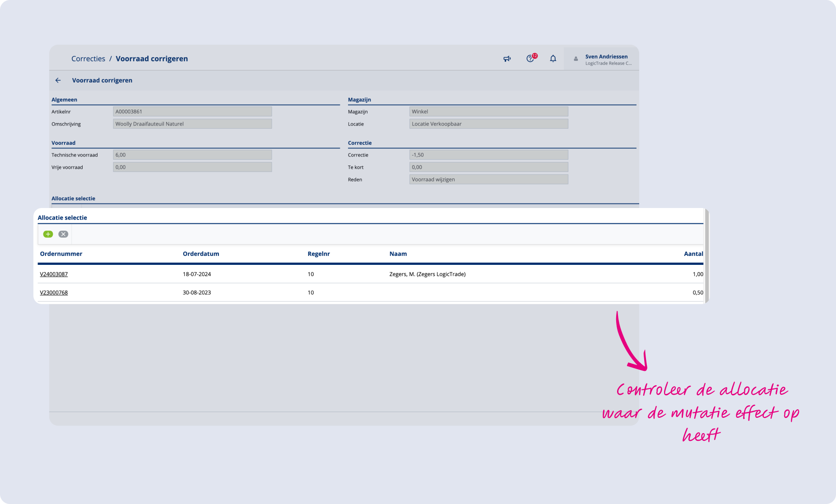Open the megaphone announcements icon

(507, 59)
